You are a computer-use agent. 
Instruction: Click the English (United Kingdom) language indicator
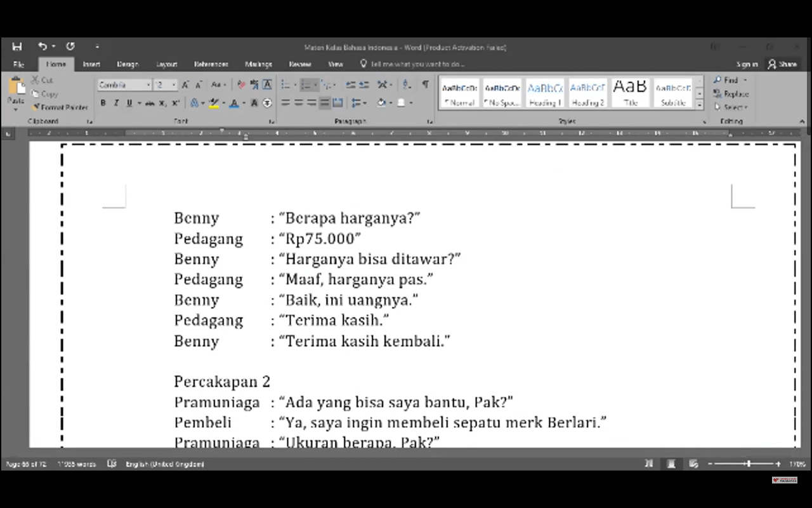click(x=164, y=464)
